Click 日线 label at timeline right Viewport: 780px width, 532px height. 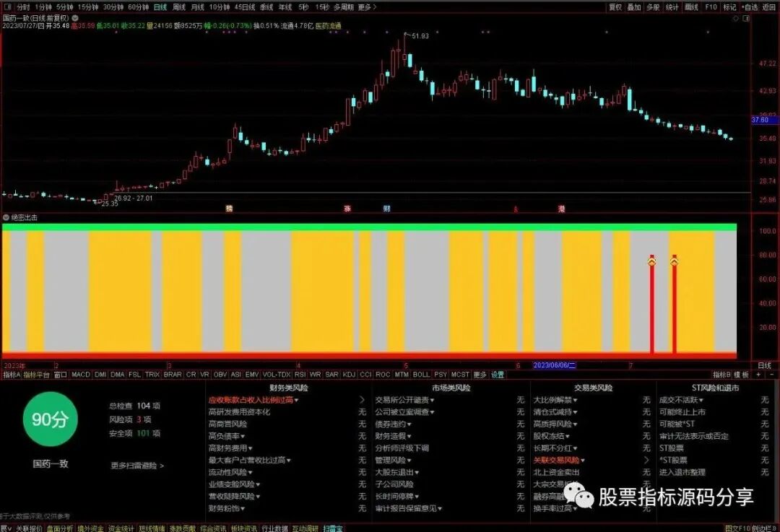point(764,365)
